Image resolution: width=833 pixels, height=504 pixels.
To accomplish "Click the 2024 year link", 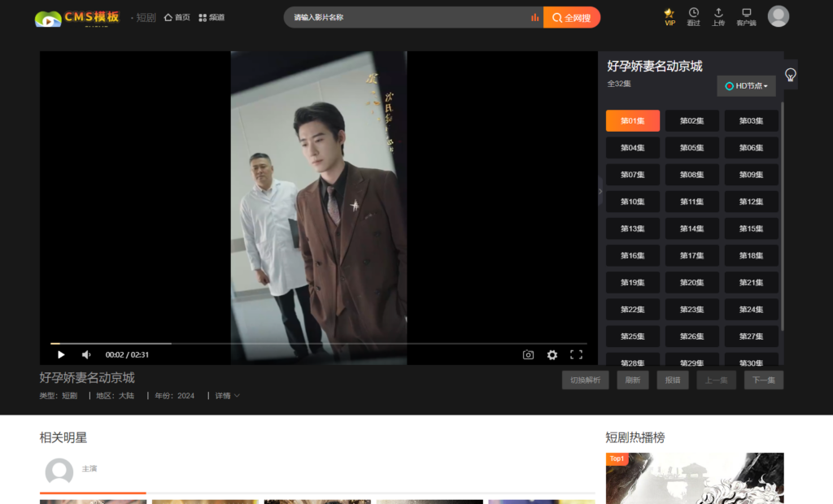I will tap(186, 396).
